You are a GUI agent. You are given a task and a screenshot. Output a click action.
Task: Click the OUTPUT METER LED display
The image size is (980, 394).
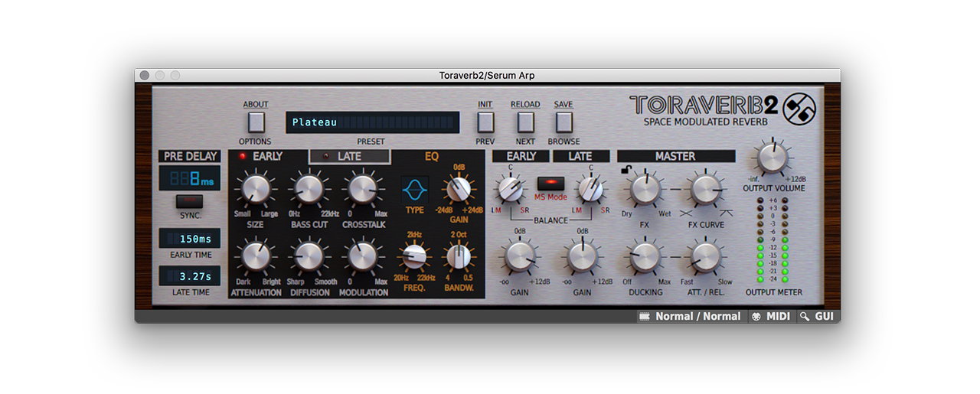pyautogui.click(x=774, y=240)
